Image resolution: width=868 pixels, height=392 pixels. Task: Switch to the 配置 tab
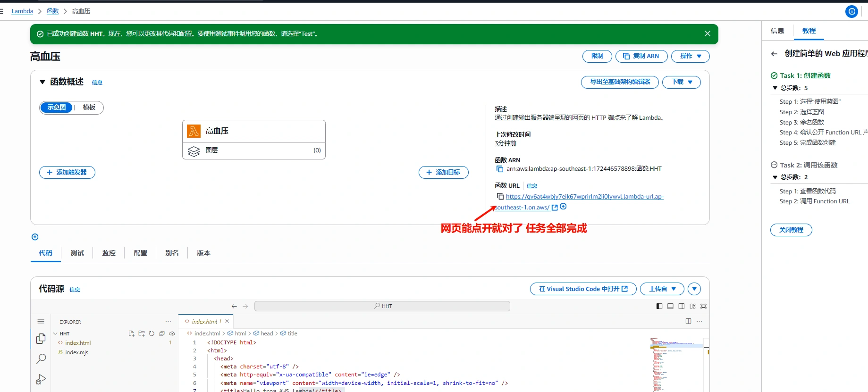pos(140,253)
